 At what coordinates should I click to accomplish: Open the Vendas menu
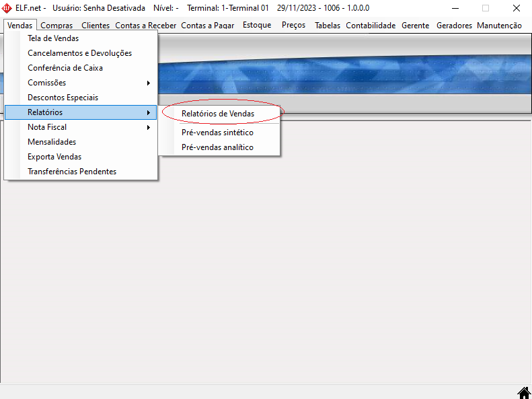tap(20, 26)
